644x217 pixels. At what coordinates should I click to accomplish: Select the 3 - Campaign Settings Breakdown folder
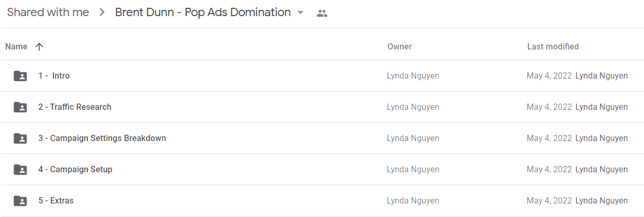(322, 138)
